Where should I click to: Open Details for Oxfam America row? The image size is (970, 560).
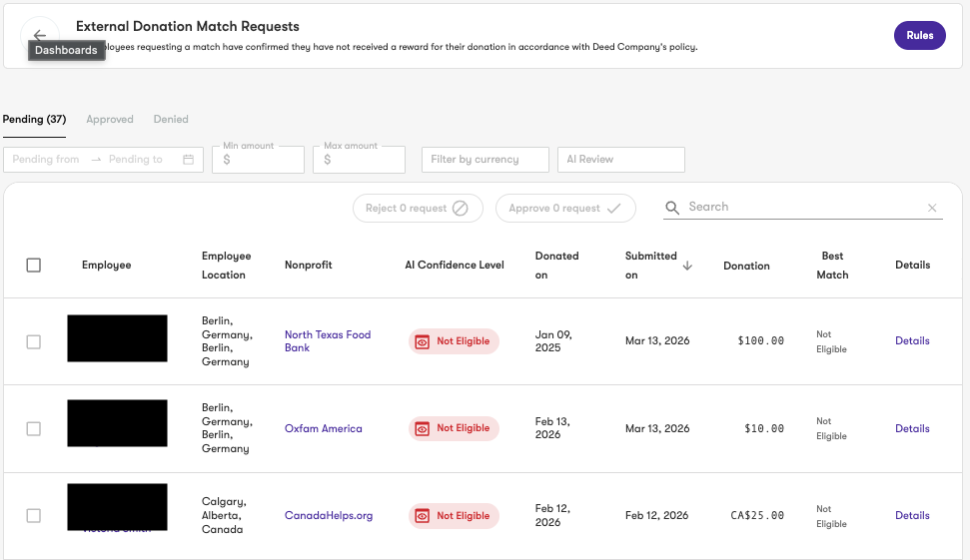tap(912, 428)
